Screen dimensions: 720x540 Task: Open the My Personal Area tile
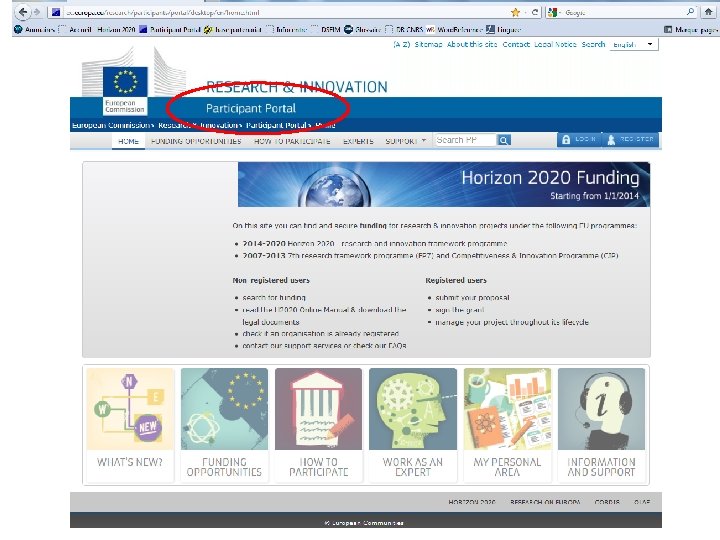pos(507,425)
